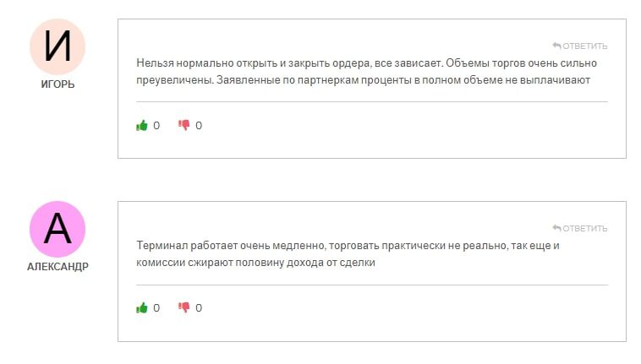Click the dislike count on Александр's comment
This screenshot has height=364, width=641.
199,308
